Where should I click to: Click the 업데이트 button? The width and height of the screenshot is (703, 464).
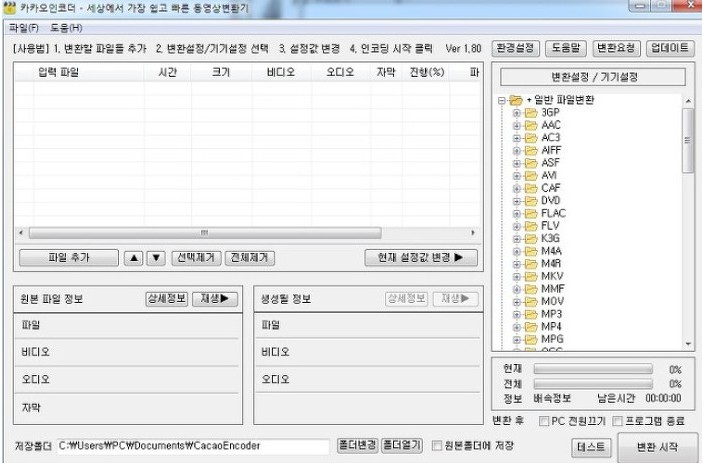tap(670, 48)
